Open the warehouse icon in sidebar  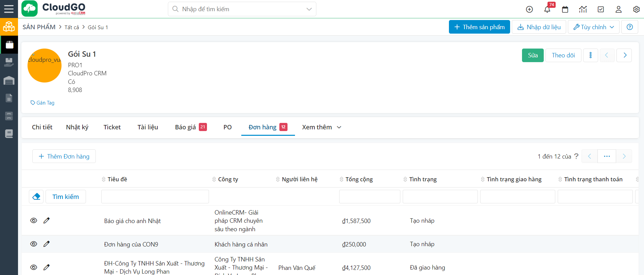(9, 80)
